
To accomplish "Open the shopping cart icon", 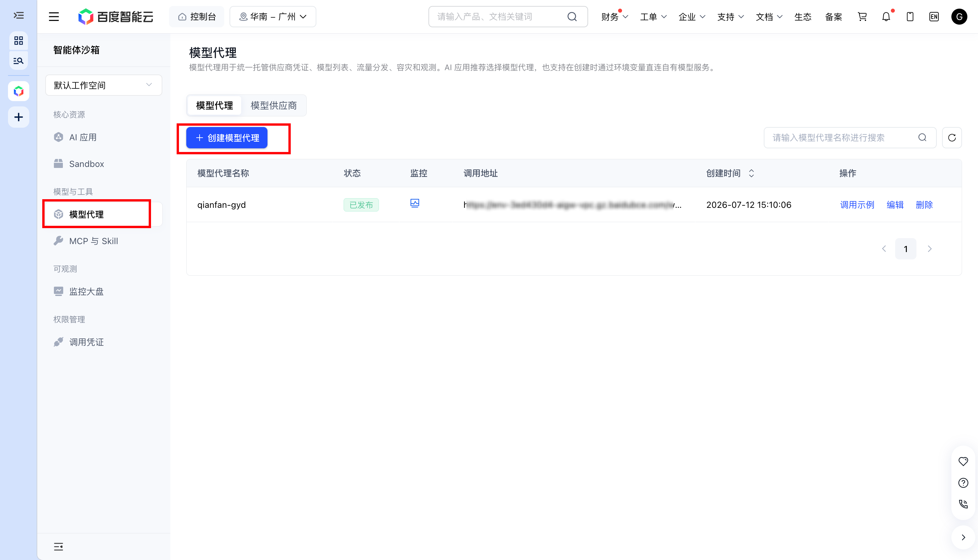I will tap(862, 17).
